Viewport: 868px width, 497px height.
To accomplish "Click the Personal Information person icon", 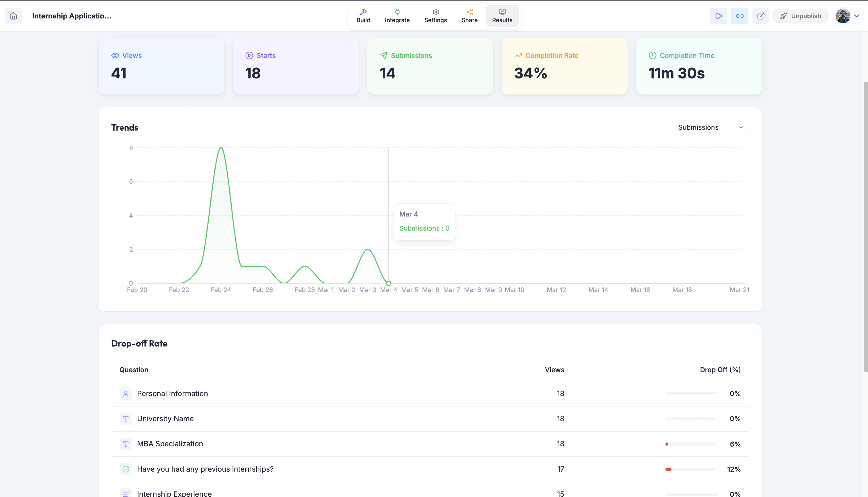I will click(x=126, y=394).
